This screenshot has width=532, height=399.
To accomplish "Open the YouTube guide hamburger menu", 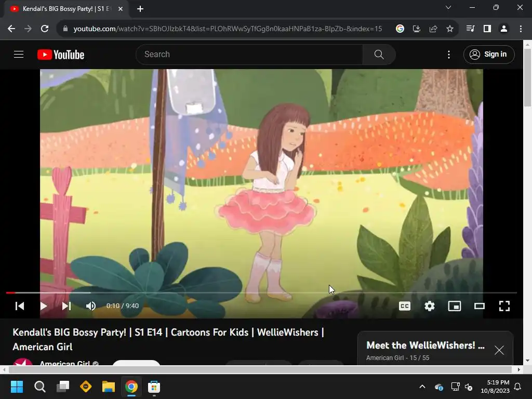I will (19, 54).
